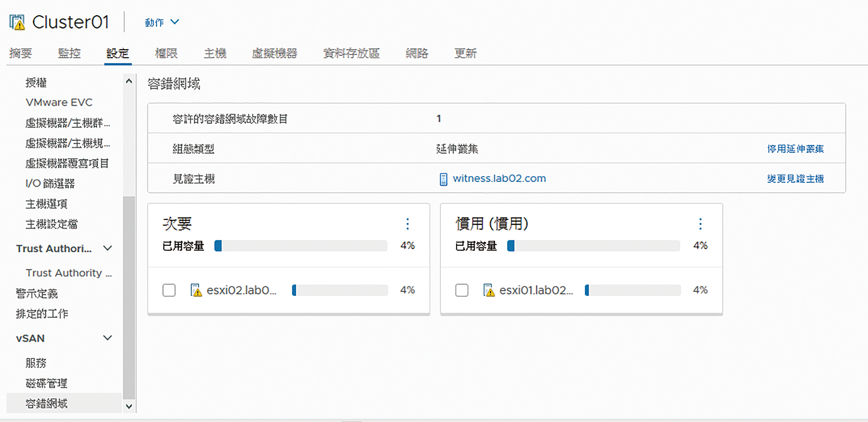Image resolution: width=868 pixels, height=422 pixels.
Task: Click the 延伸叢集 configuration type value
Action: (x=457, y=149)
